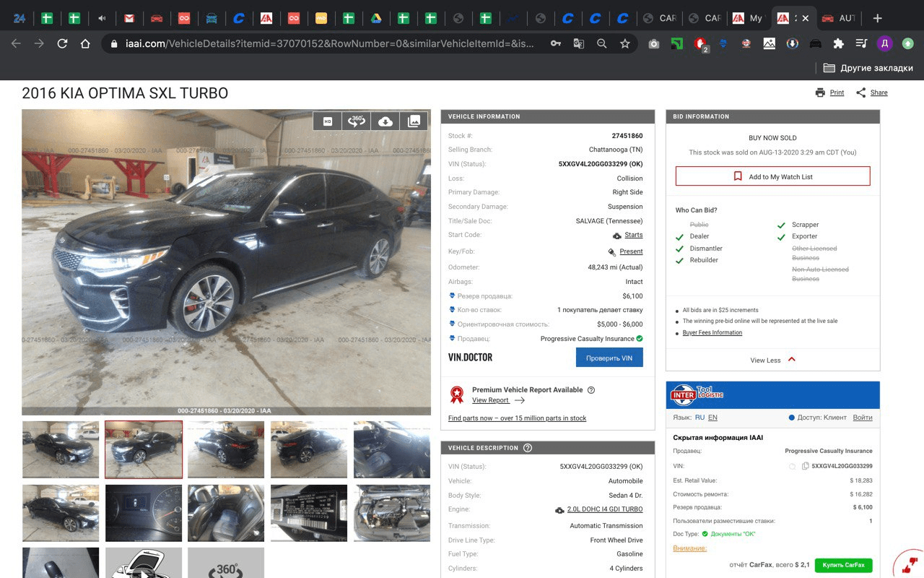Open the picture extension icon in toolbar

click(770, 43)
